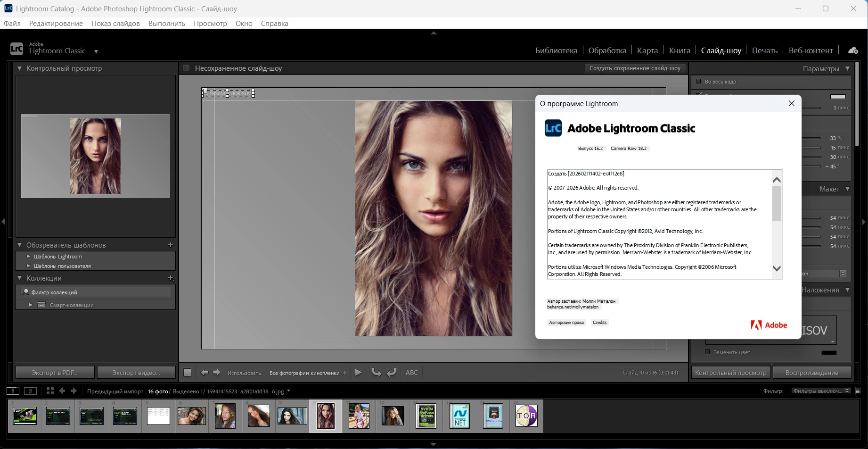
Task: Click the play preview triangle in toolbar
Action: (358, 373)
